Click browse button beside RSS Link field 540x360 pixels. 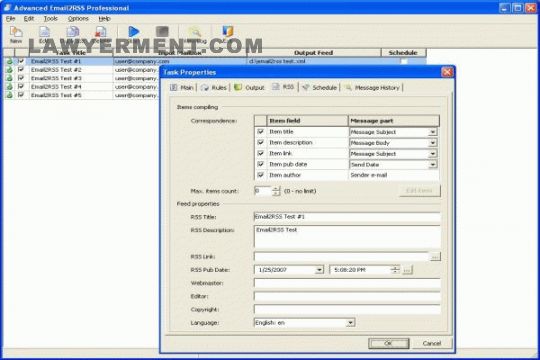pos(435,257)
